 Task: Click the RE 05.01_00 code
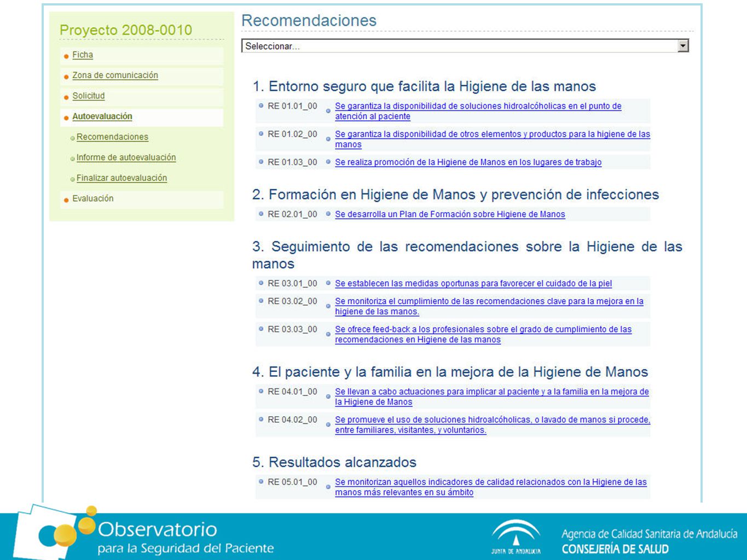coord(292,482)
